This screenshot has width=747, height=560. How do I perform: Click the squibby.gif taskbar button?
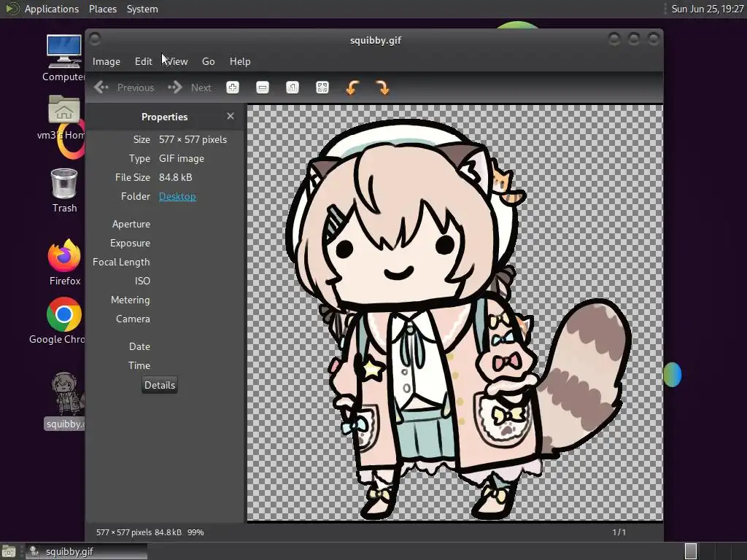coord(86,551)
